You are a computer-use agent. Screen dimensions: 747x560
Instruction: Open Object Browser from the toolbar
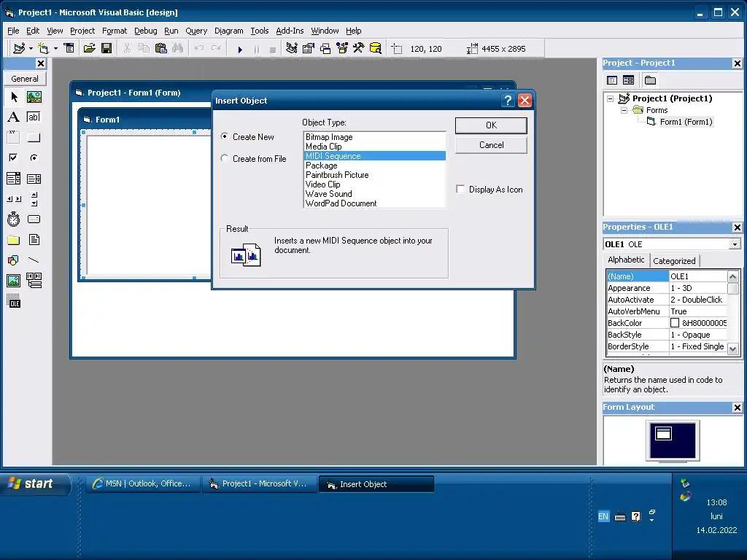click(342, 48)
